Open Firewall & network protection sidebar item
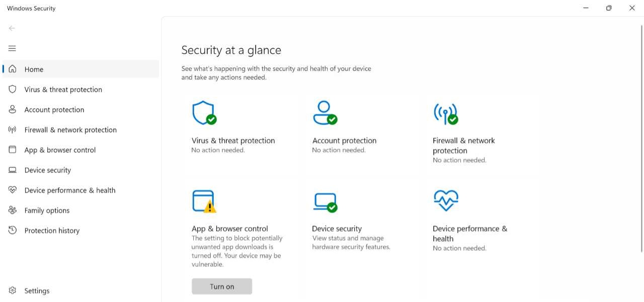Screen dimensions: 644x302 pyautogui.click(x=70, y=130)
